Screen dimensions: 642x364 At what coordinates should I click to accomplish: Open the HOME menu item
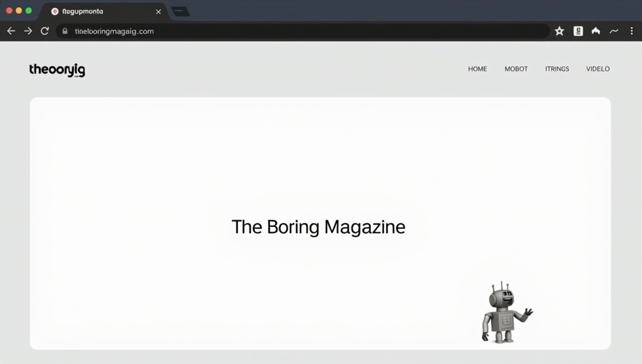(x=477, y=69)
